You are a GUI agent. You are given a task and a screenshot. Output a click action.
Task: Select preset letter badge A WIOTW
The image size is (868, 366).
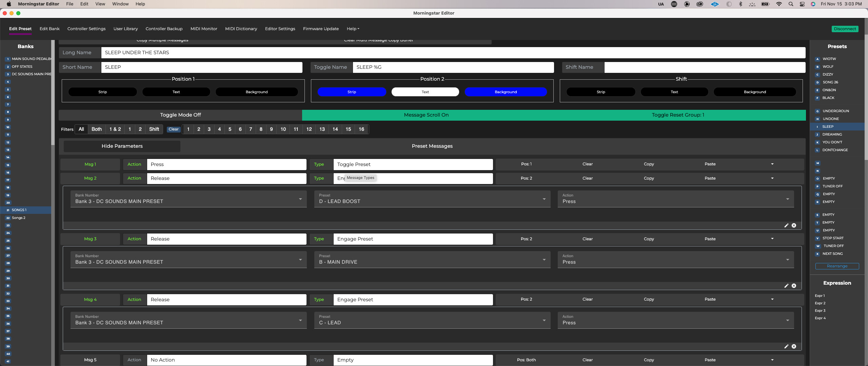[x=817, y=59]
